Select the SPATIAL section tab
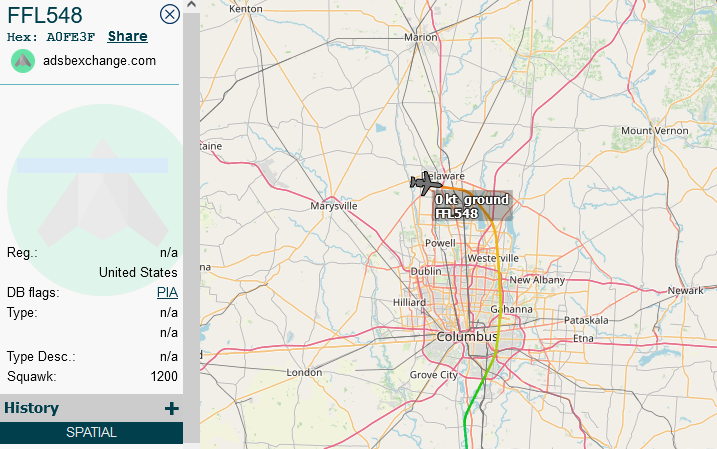This screenshot has width=717, height=449. tap(91, 433)
